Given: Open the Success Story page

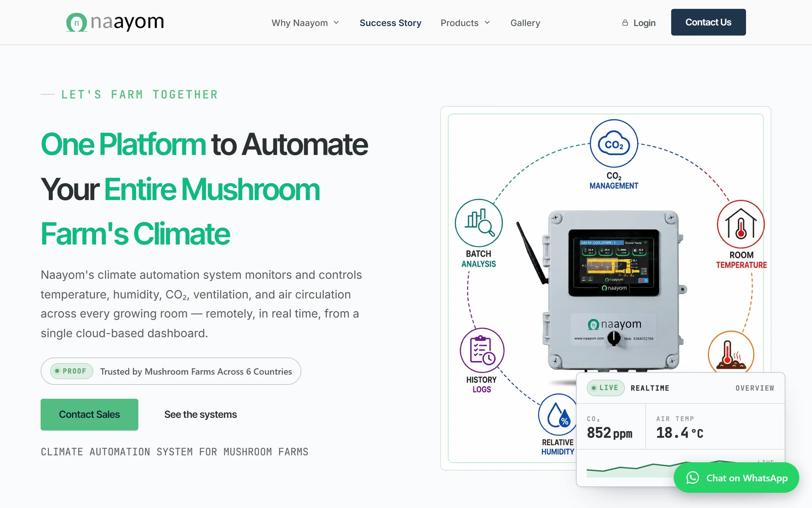Looking at the screenshot, I should (390, 23).
